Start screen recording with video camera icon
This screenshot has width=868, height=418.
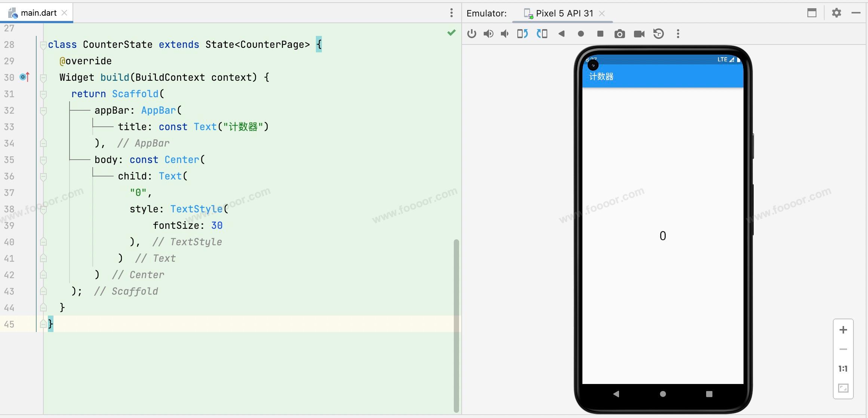point(639,34)
